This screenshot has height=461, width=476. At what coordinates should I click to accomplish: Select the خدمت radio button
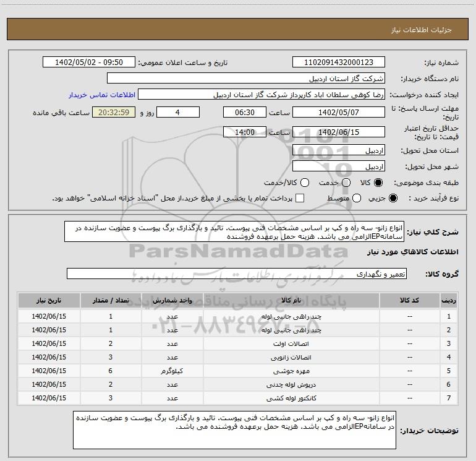pos(346,183)
